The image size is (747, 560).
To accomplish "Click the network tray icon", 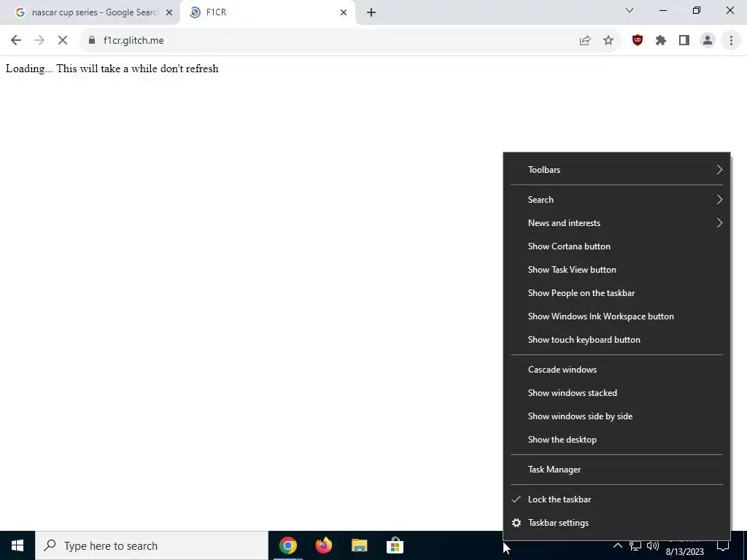I will click(x=635, y=545).
